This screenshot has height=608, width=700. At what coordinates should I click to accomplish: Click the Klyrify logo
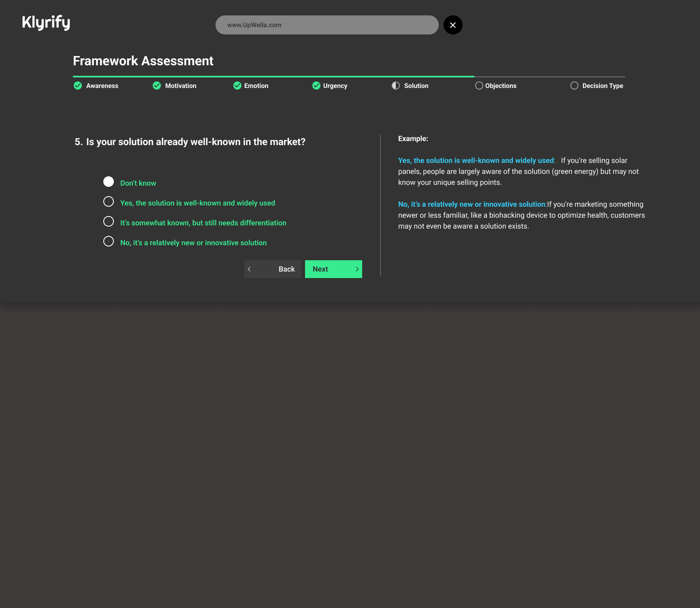pyautogui.click(x=46, y=23)
